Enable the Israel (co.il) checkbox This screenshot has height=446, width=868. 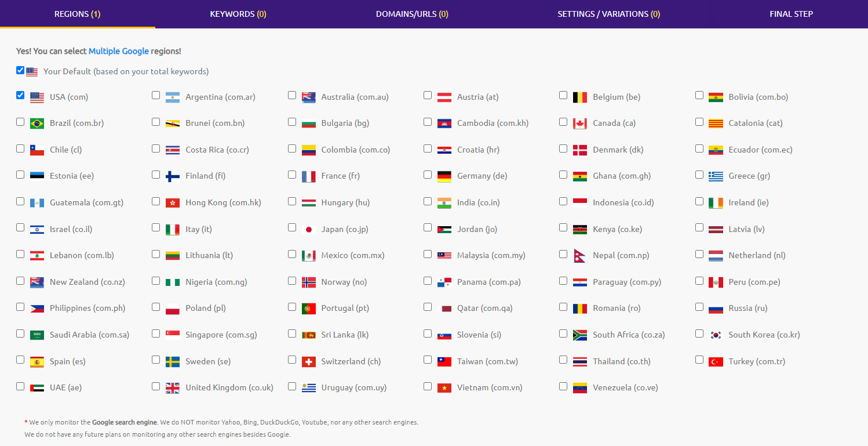[x=20, y=227]
